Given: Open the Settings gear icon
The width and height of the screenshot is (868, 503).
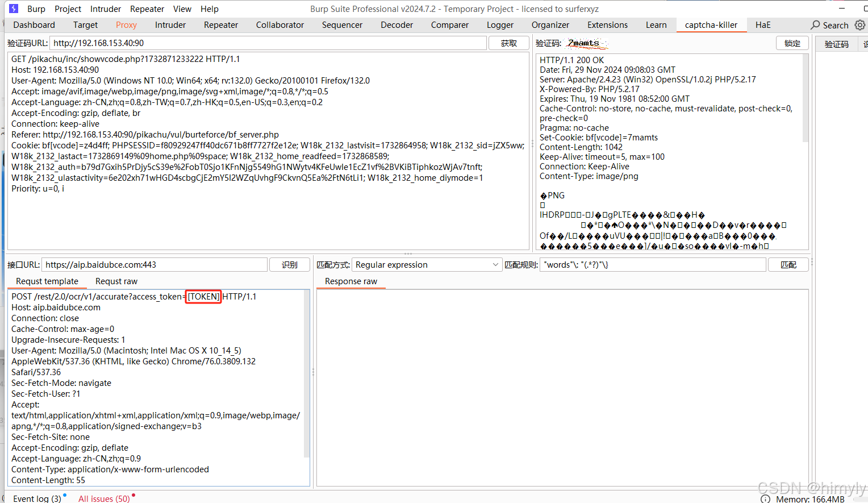Looking at the screenshot, I should tap(860, 25).
